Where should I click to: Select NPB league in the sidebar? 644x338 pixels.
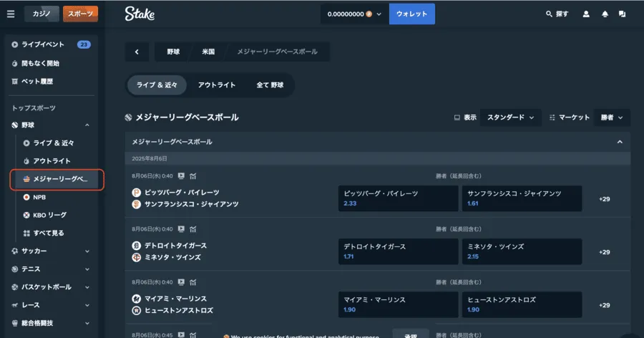pyautogui.click(x=39, y=198)
